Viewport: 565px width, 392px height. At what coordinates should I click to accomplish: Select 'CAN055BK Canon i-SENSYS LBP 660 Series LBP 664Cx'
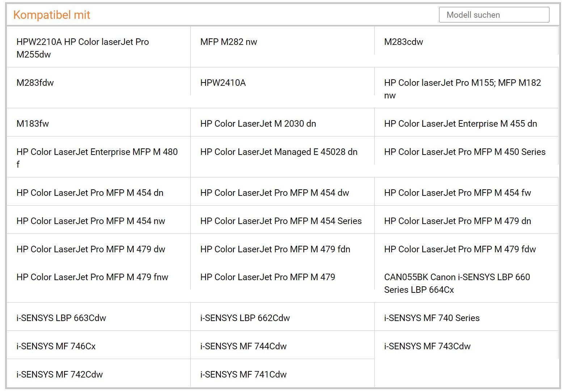click(457, 283)
